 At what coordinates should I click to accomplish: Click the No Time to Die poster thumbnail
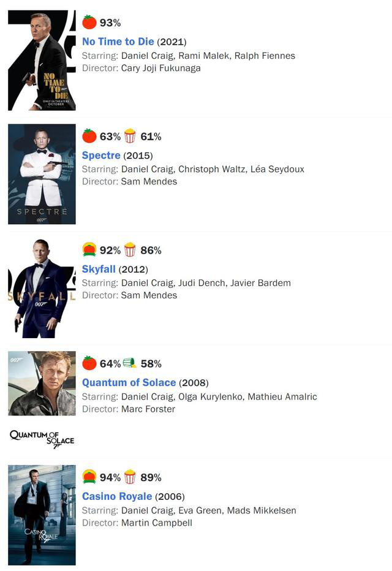(42, 61)
